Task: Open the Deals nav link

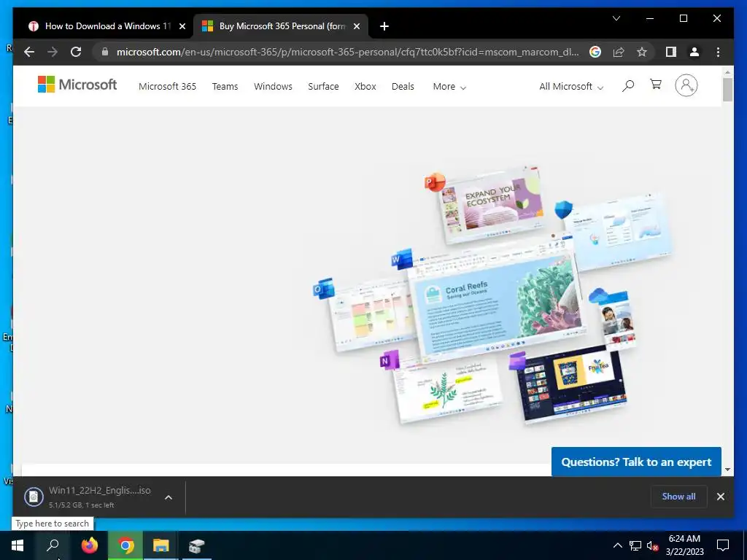Action: tap(403, 86)
